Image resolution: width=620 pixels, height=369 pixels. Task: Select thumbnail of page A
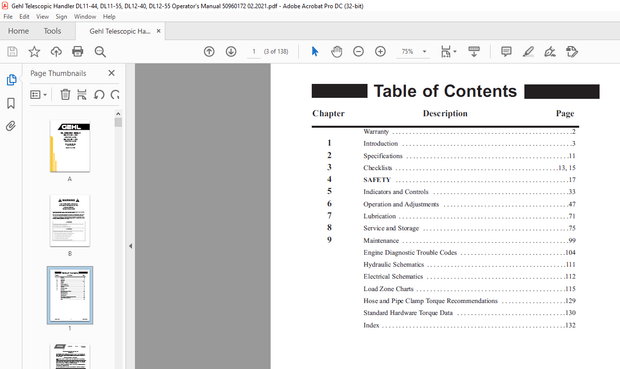click(x=70, y=146)
